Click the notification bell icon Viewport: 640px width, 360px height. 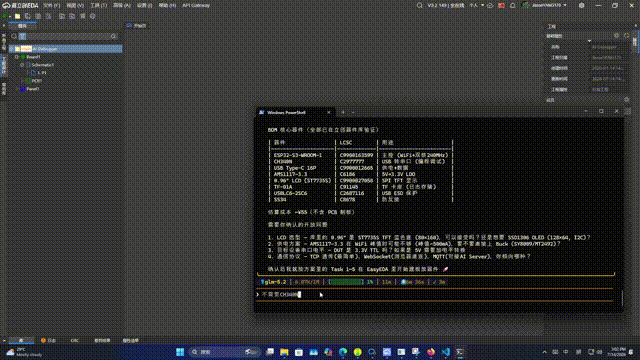(x=513, y=5)
